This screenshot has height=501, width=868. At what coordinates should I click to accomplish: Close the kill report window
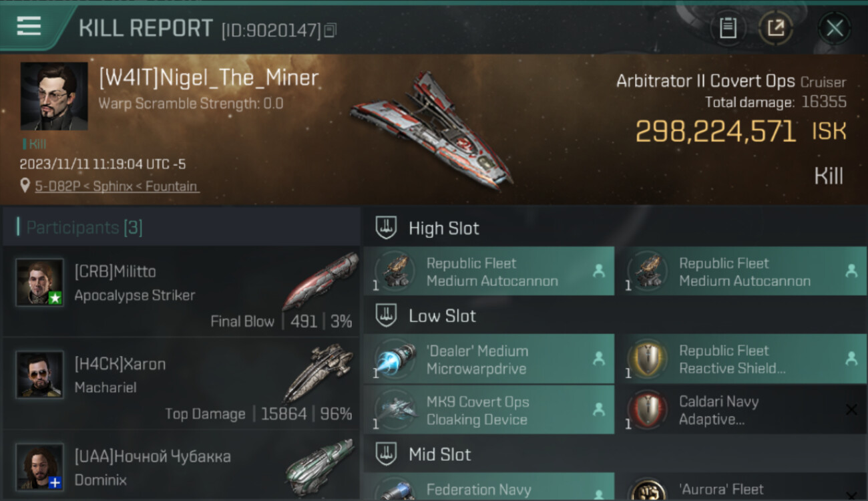pyautogui.click(x=834, y=28)
